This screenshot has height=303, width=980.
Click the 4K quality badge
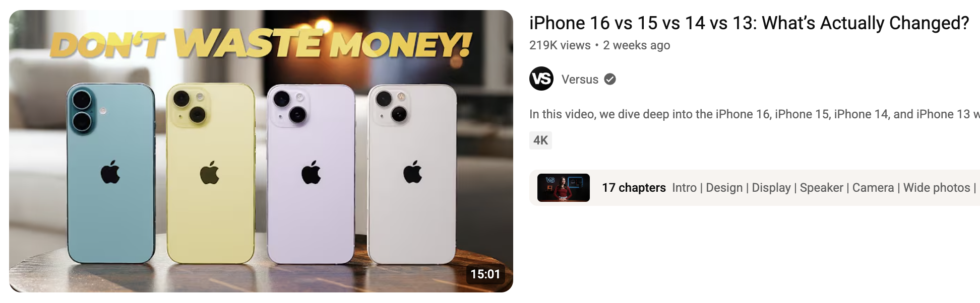(x=540, y=140)
